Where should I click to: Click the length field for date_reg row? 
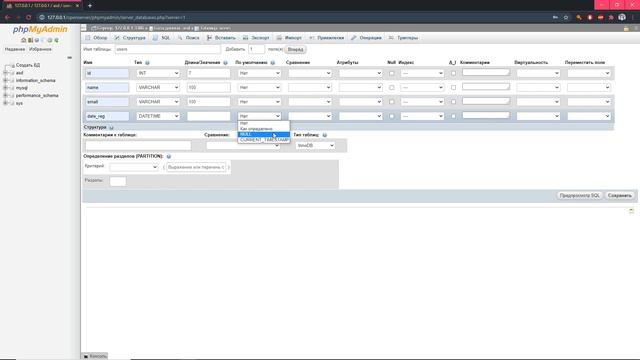209,116
